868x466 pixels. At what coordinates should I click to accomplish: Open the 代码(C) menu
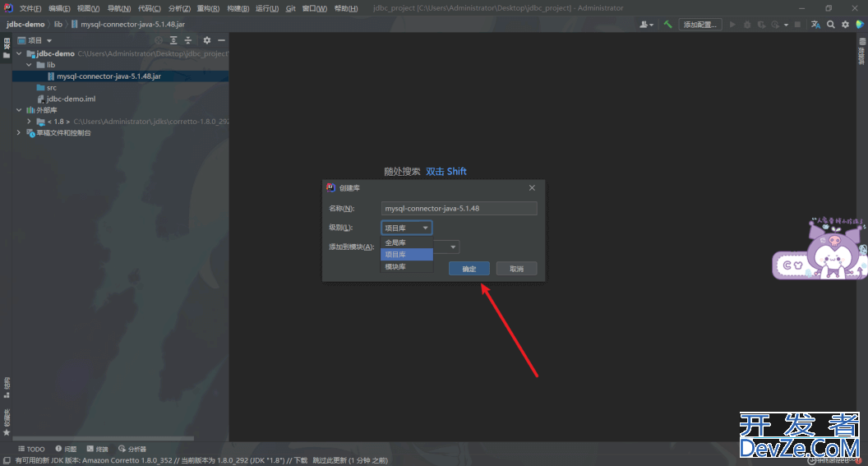150,8
